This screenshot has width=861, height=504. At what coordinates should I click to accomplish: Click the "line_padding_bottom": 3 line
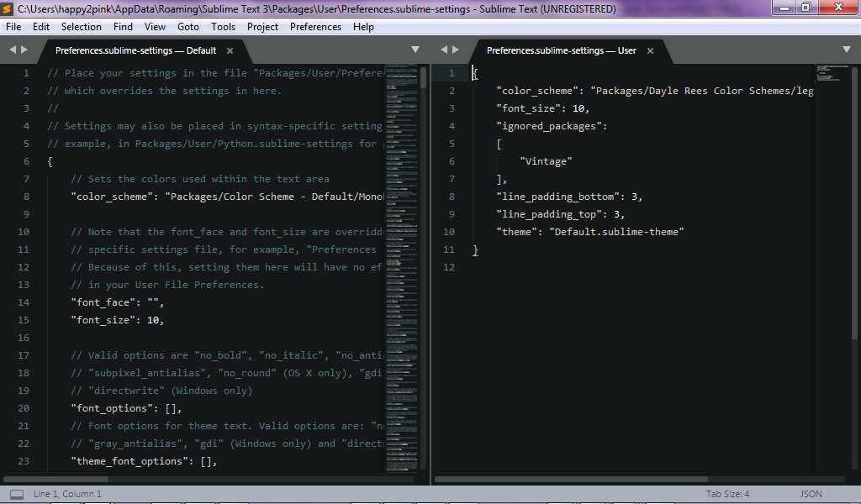[x=569, y=197]
